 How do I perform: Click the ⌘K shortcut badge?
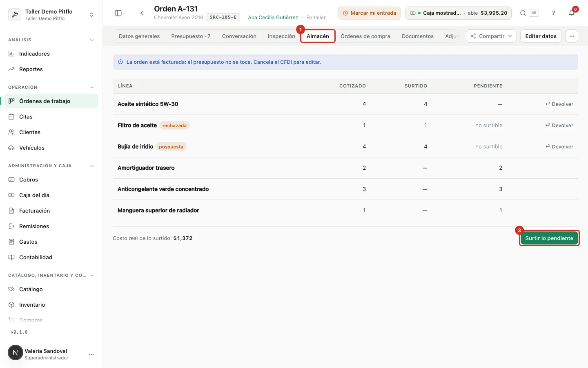point(534,13)
